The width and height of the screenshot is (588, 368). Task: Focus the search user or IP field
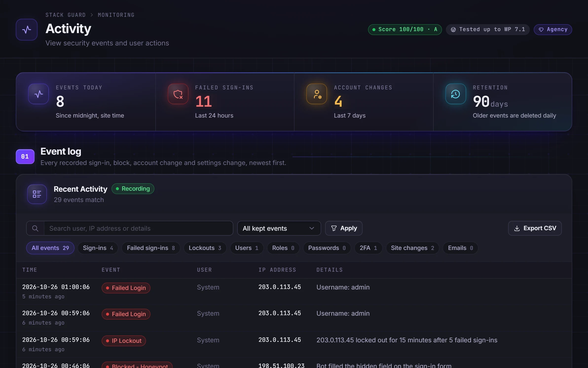point(138,228)
